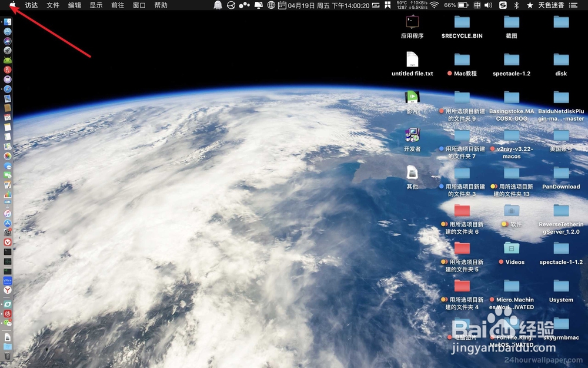The width and height of the screenshot is (588, 368).
Task: Open the 文件 menu in menu bar
Action: 53,5
